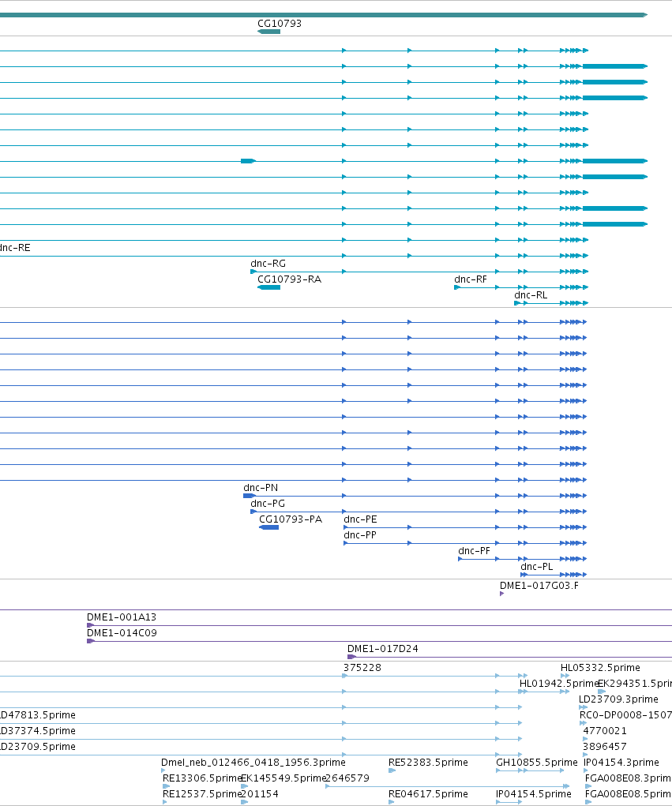
Task: Click the HL05332.5prime EST label
Action: click(600, 668)
